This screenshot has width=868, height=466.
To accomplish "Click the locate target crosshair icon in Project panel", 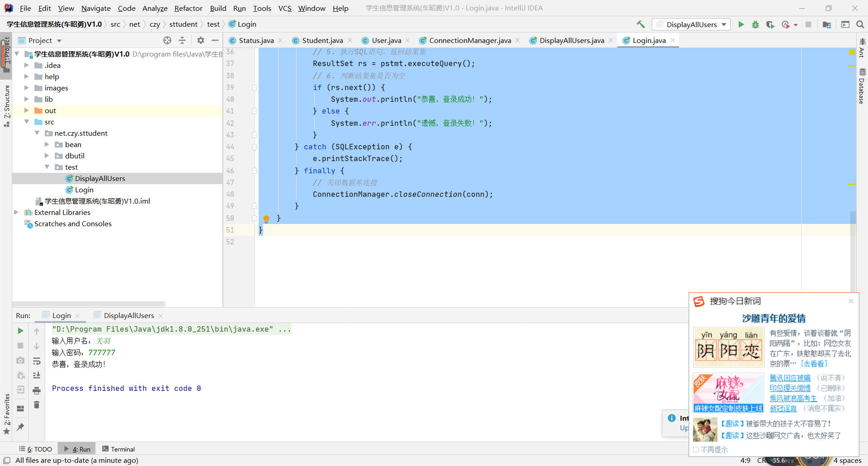I will (167, 40).
